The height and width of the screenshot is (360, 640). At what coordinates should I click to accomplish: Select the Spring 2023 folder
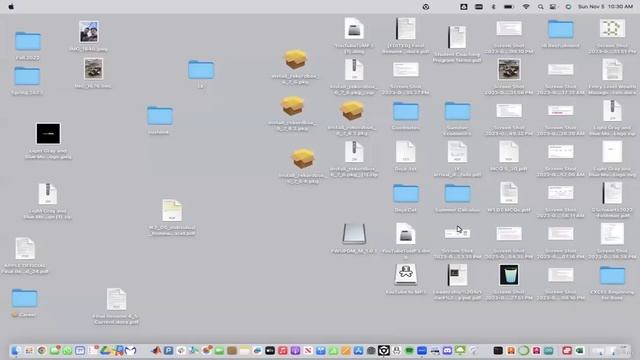[27, 76]
